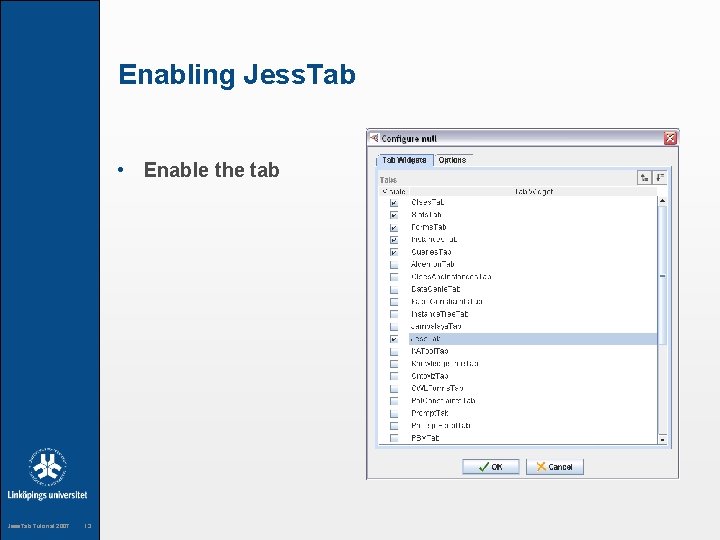Enable the FacetConstraintsTab checkbox
720x540 pixels.
coord(394,302)
